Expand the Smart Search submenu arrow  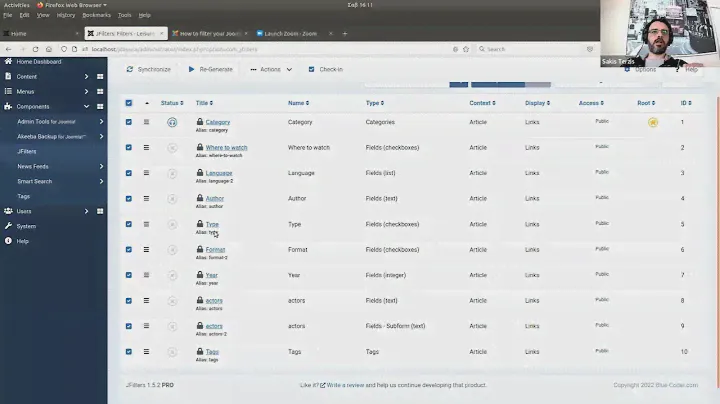click(x=100, y=181)
